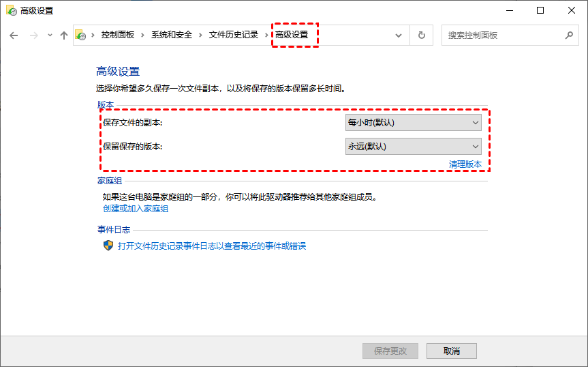
Task: Close the 高级设置 window
Action: tap(572, 10)
